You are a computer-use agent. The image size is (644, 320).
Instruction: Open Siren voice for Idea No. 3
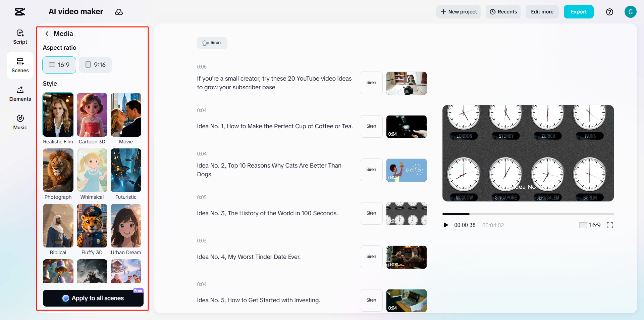[371, 213]
